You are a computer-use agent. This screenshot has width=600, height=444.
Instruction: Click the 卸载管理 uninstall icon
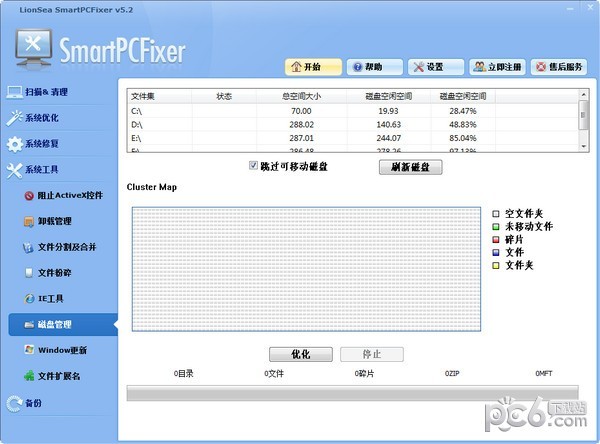click(29, 222)
